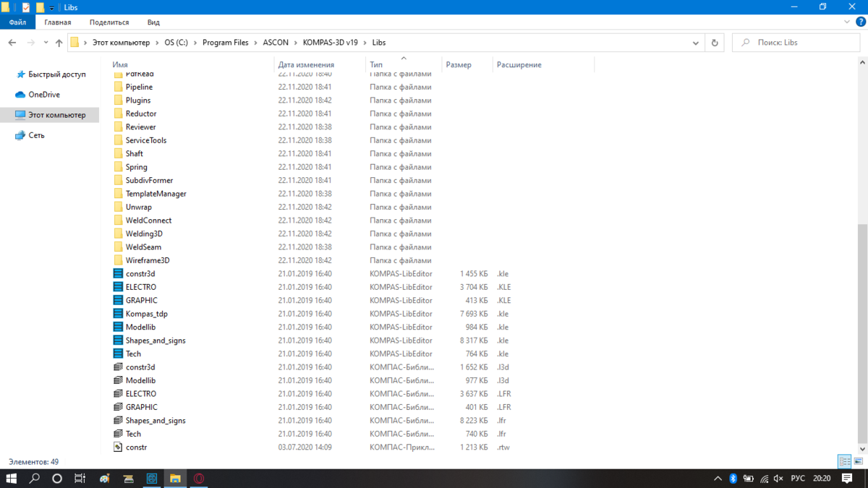Screen dimensions: 868x488
Task: Click the Welding3D folder icon
Action: coord(119,234)
